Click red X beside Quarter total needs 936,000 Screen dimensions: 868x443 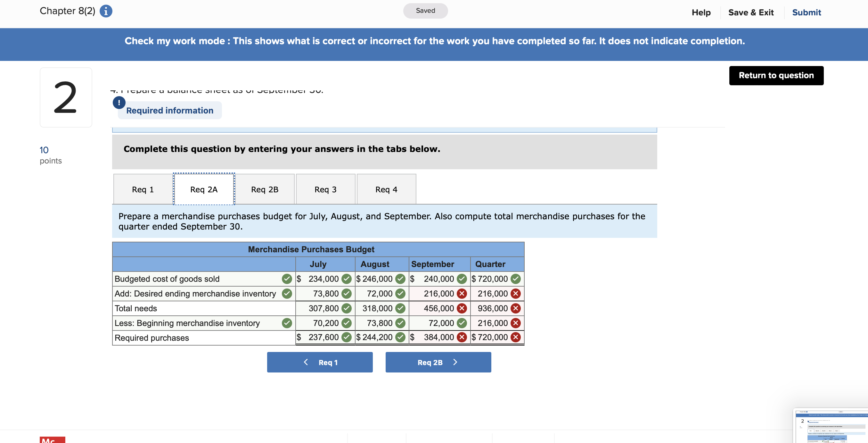point(515,308)
